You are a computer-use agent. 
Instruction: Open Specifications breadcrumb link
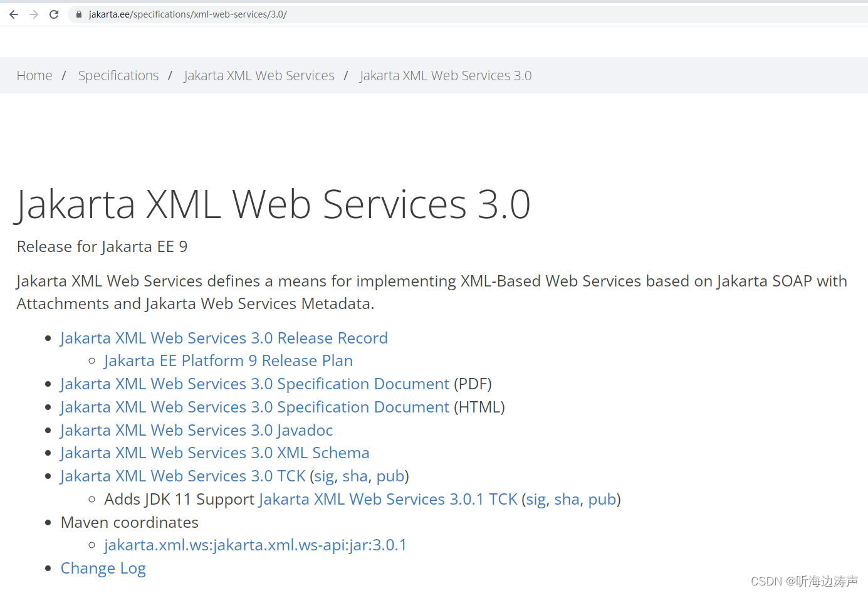[118, 76]
